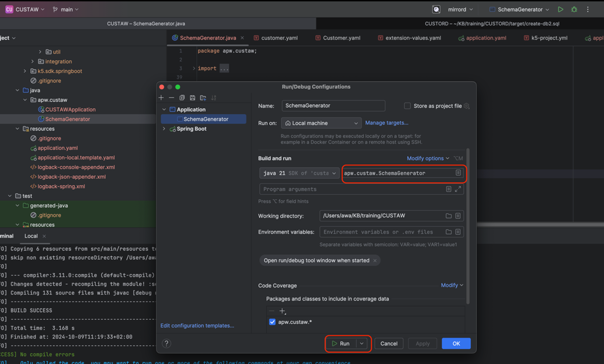This screenshot has height=364, width=604.
Task: Open the help question mark button
Action: (166, 343)
